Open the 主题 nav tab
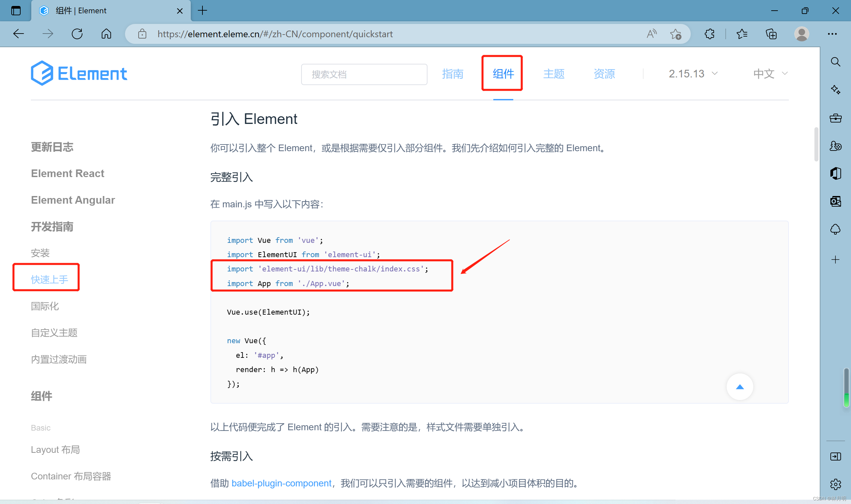 point(554,74)
